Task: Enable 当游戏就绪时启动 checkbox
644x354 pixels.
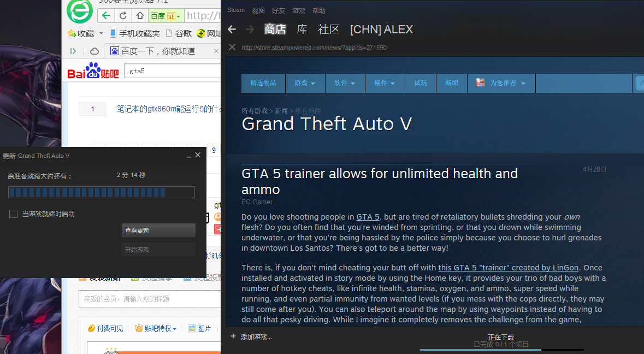Action: click(13, 214)
